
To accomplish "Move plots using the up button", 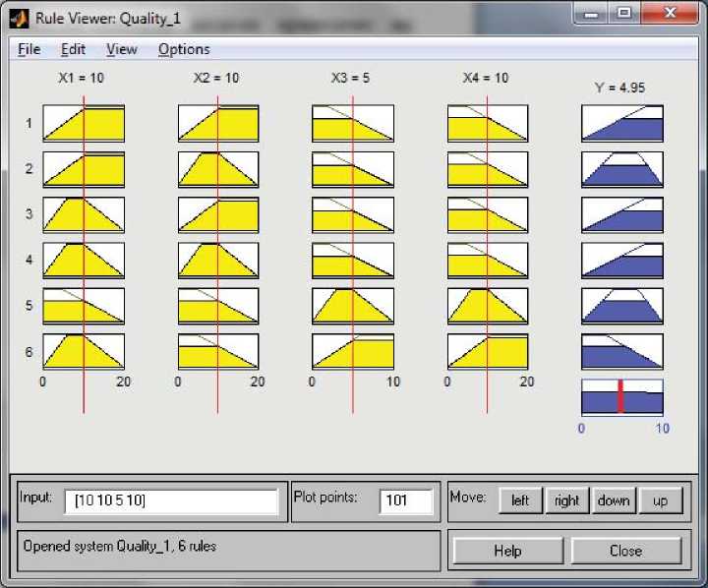I will pyautogui.click(x=661, y=500).
